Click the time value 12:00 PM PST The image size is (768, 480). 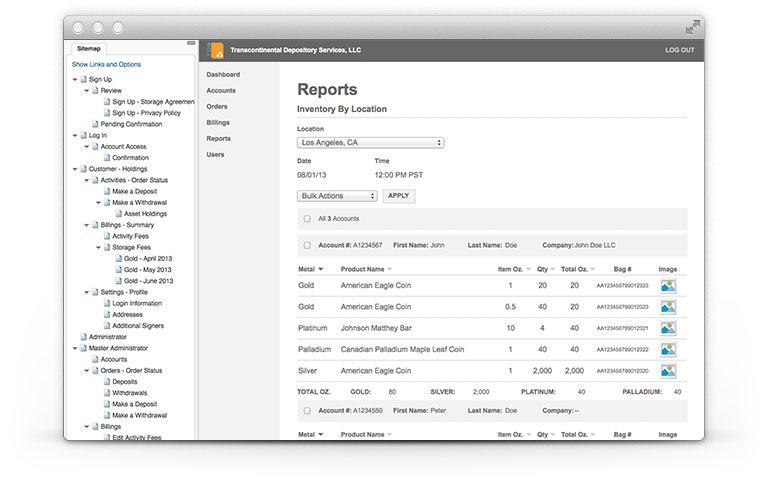point(399,175)
